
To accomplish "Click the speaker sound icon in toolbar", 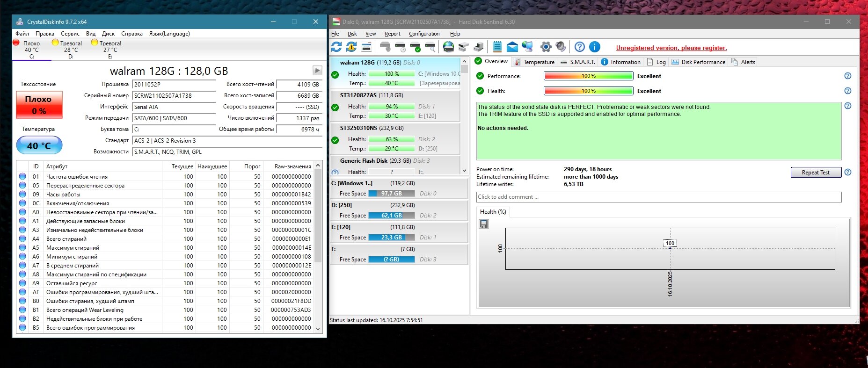I will click(x=561, y=47).
